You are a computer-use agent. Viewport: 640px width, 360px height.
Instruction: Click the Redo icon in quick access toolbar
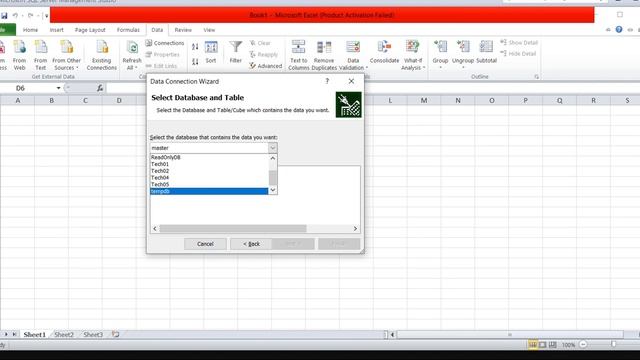pyautogui.click(x=30, y=16)
